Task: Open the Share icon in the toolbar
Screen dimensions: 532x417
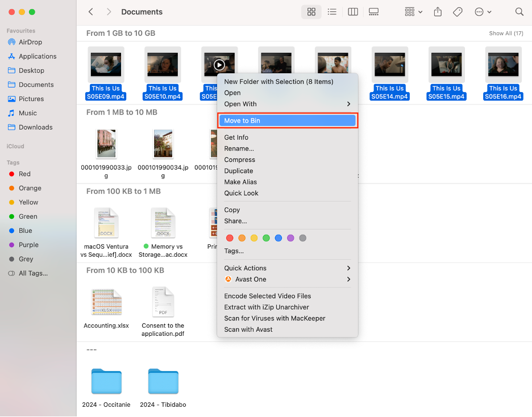Action: pos(438,11)
